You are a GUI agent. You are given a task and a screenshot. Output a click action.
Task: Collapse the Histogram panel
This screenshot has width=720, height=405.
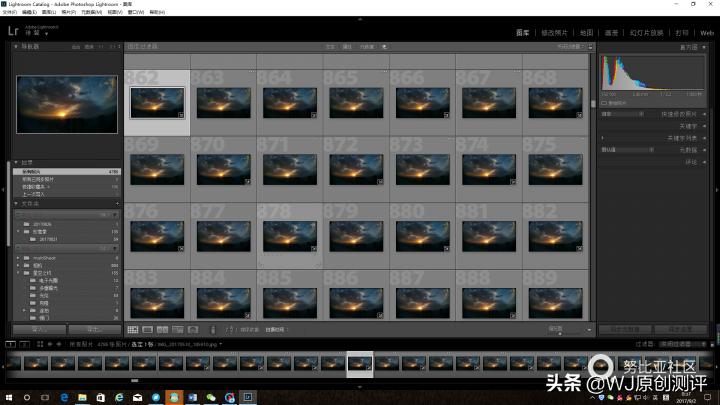click(705, 47)
